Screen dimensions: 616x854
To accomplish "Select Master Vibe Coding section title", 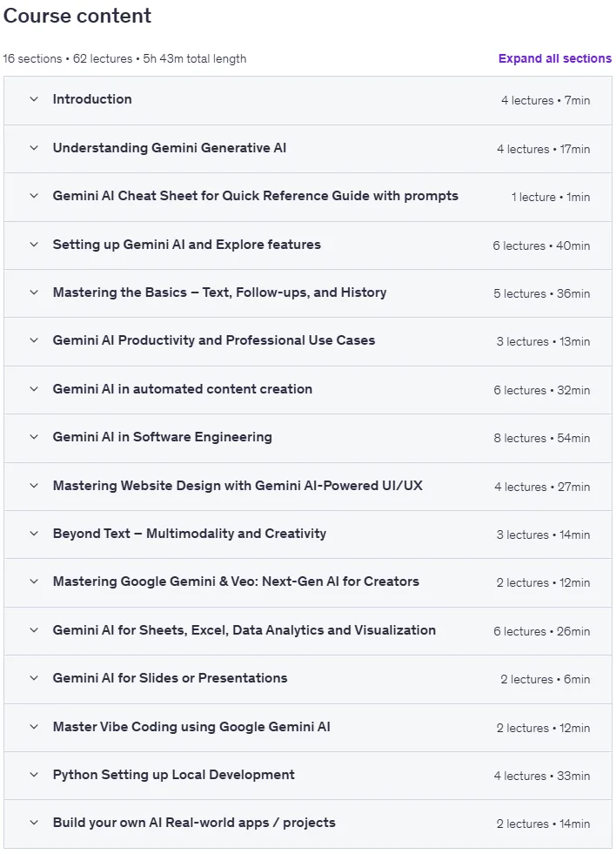I will 191,727.
